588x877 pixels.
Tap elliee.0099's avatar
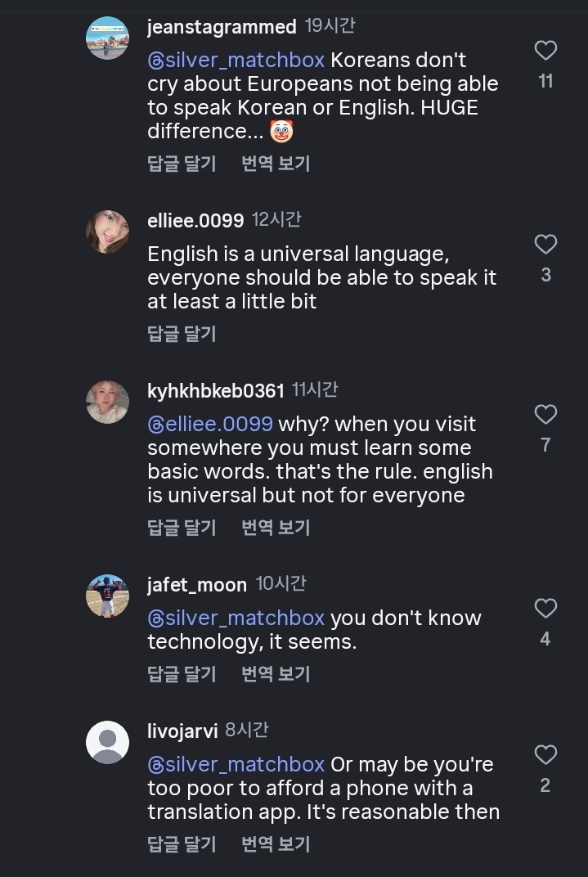107,232
